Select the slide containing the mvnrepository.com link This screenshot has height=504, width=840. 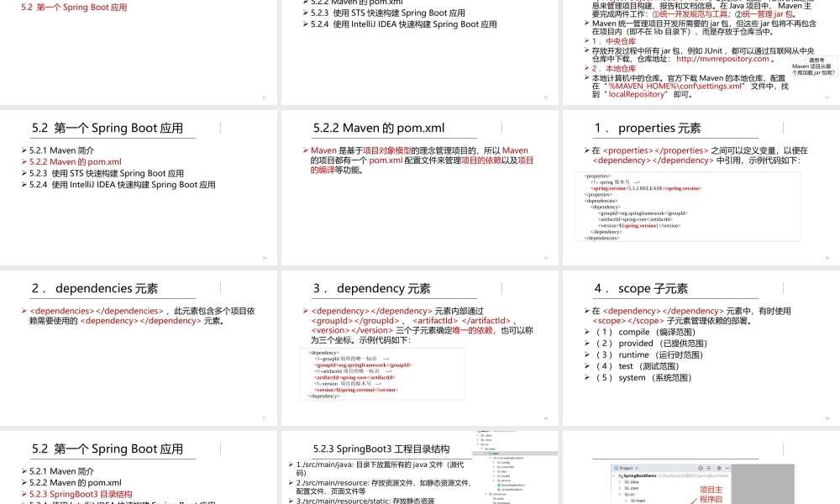(701, 52)
